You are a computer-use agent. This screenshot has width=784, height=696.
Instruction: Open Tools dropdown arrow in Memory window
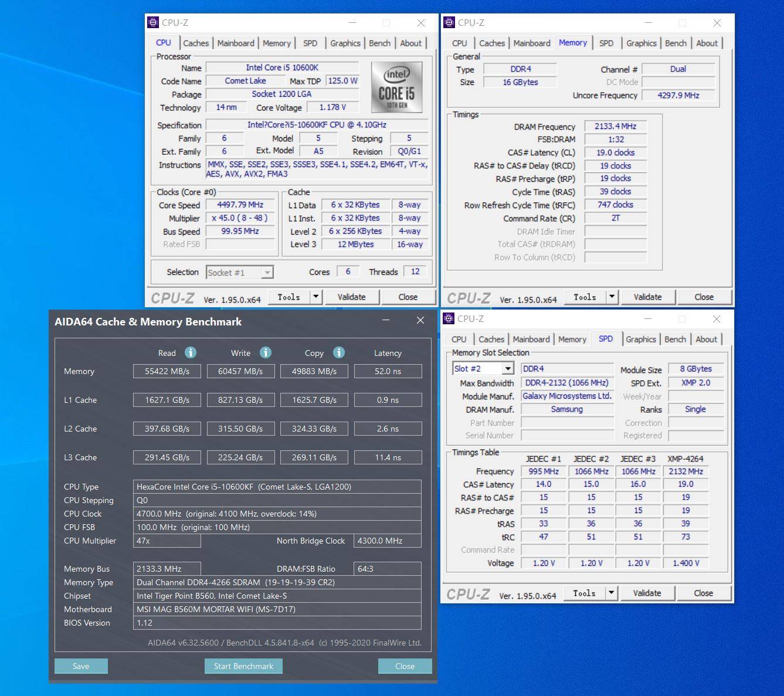click(x=612, y=297)
